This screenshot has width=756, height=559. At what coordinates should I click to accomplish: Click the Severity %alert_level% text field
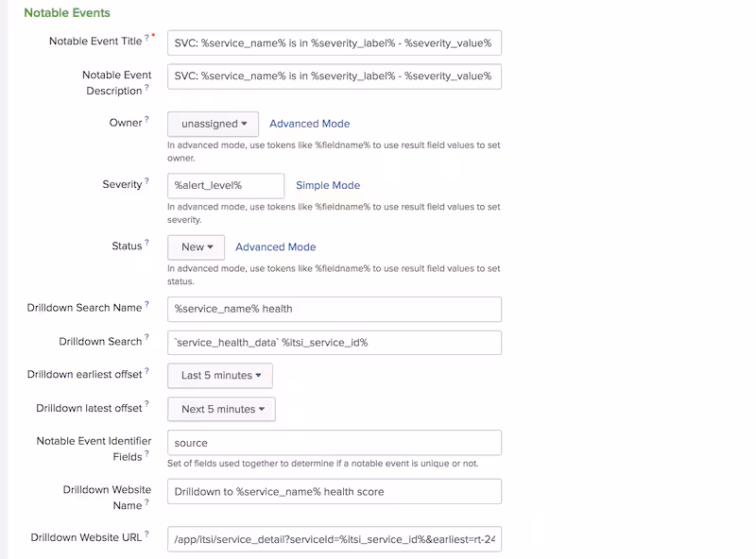tap(225, 186)
